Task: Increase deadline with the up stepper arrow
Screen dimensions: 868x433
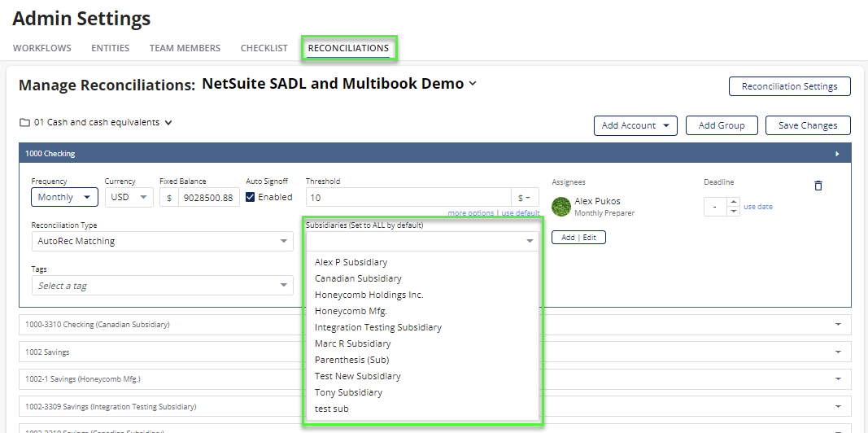Action: [734, 202]
